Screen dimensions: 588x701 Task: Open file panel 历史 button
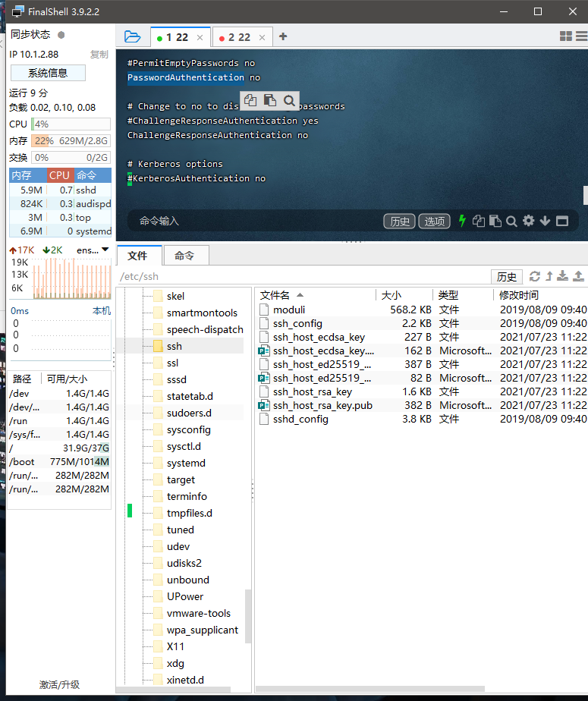coord(507,277)
